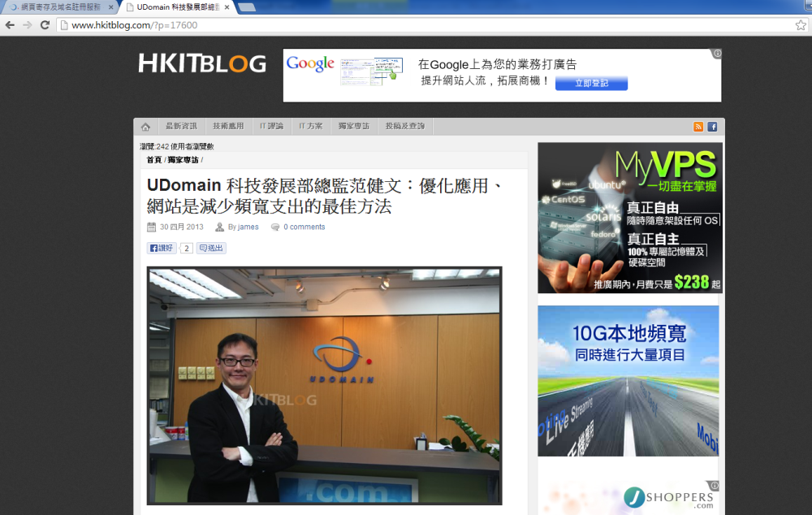Open the UDomain article title link
Screen dimensions: 812x515
pyautogui.click(x=326, y=196)
